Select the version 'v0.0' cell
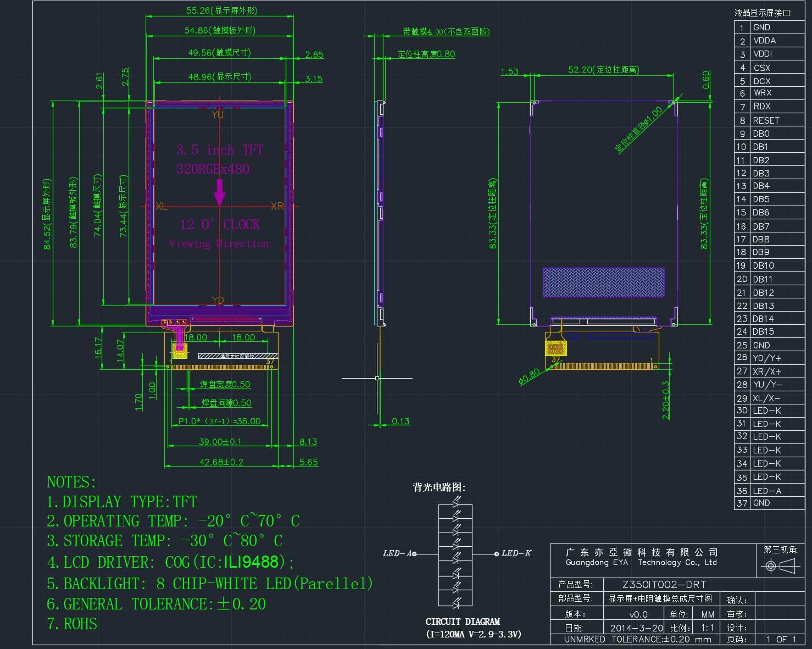 coord(638,614)
